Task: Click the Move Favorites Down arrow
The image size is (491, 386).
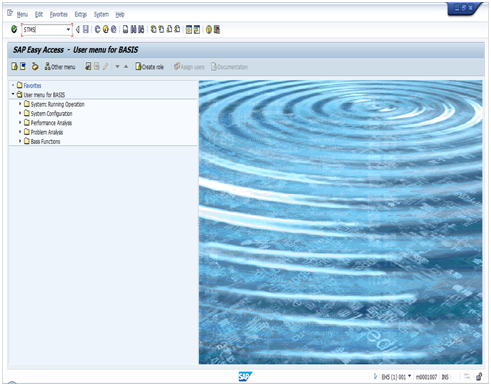Action: [117, 67]
